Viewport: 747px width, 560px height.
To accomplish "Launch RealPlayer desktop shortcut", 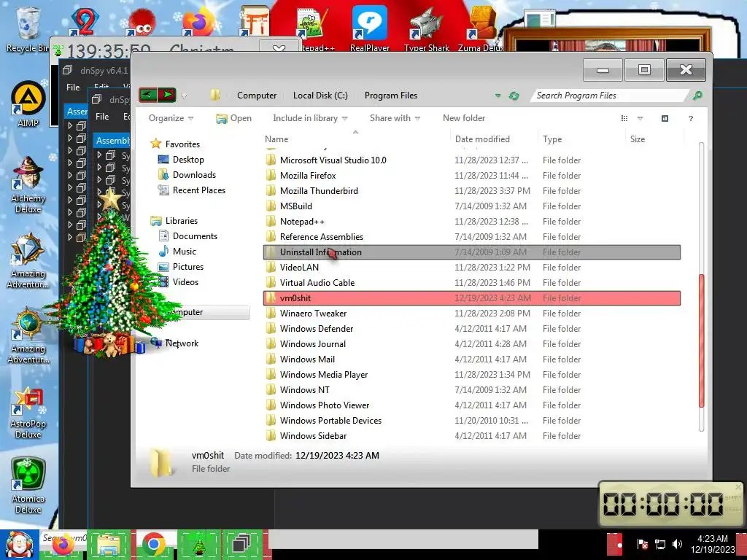I will point(370,28).
